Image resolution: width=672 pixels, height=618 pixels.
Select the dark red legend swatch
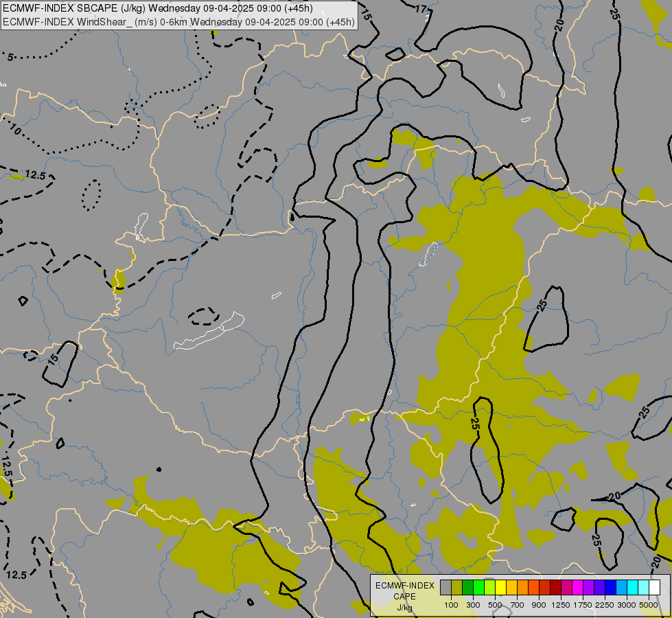click(x=555, y=588)
